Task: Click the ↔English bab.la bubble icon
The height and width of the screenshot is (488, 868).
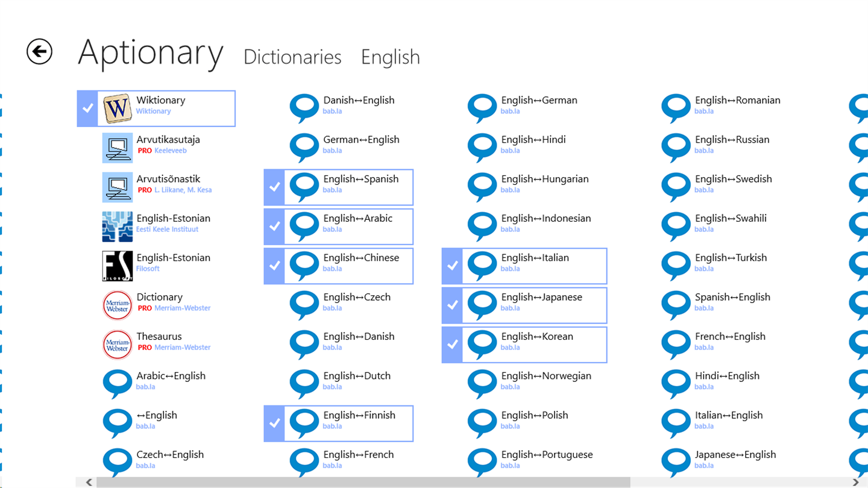Action: 118,424
